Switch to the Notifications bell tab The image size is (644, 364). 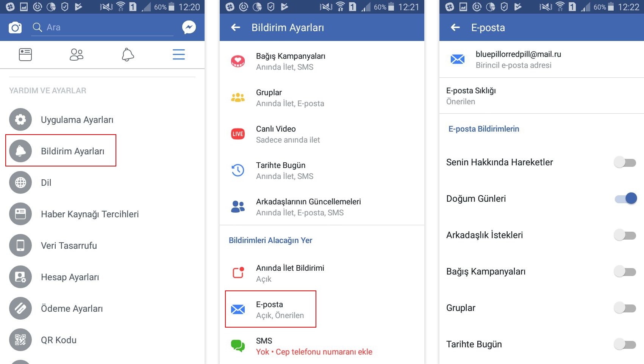[128, 55]
